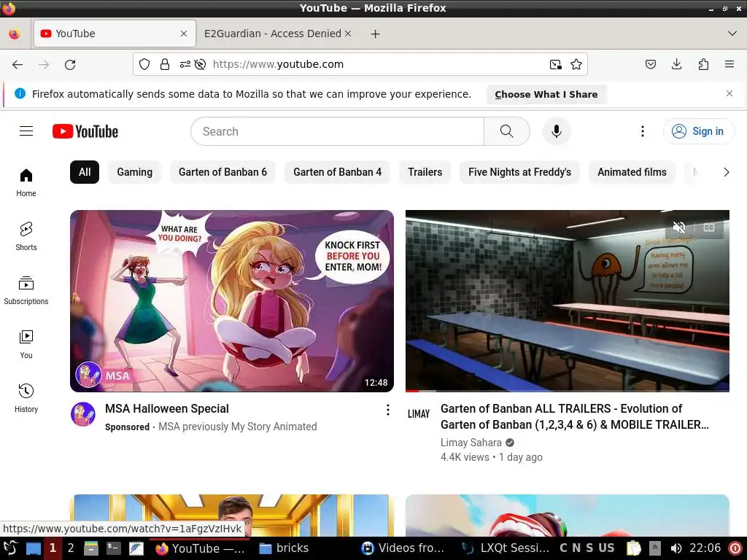The height and width of the screenshot is (560, 747).
Task: Toggle captions on the preview video
Action: click(709, 227)
